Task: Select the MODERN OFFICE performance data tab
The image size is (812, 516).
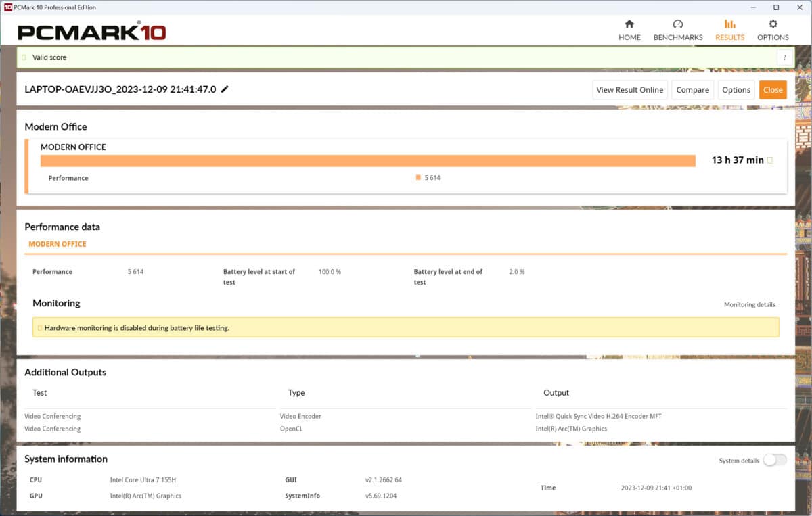Action: (58, 244)
